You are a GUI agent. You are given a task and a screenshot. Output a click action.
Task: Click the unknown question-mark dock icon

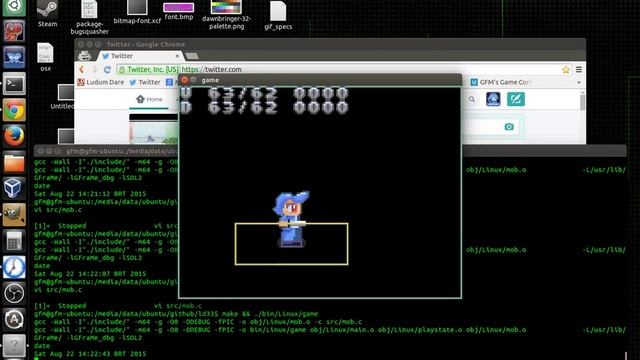[14, 346]
